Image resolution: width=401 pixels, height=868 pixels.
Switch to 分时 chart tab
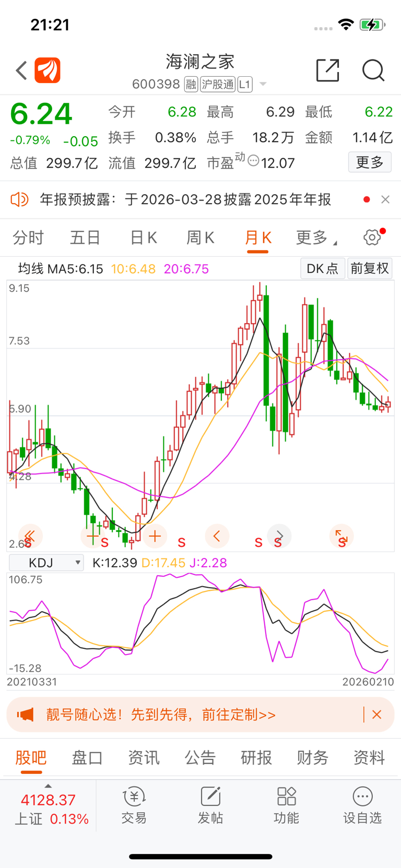point(28,237)
